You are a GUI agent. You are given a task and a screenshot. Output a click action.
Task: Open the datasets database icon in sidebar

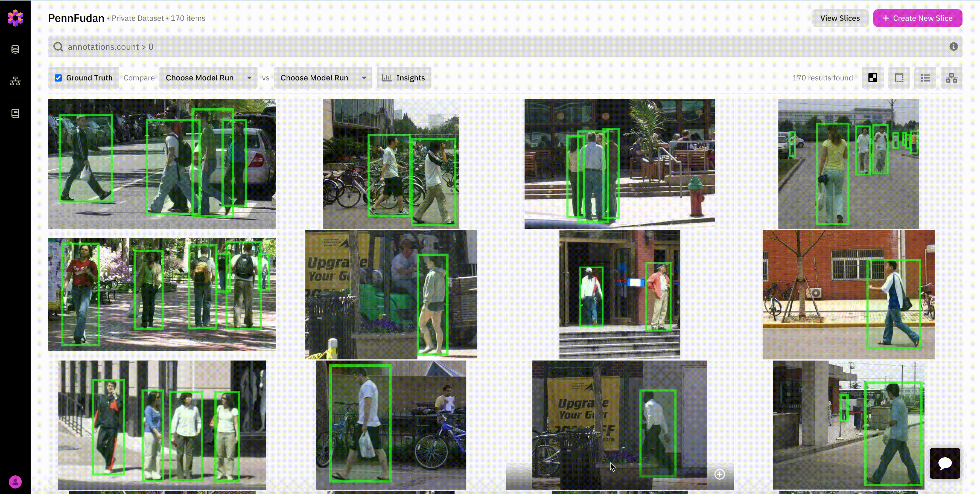(x=15, y=50)
